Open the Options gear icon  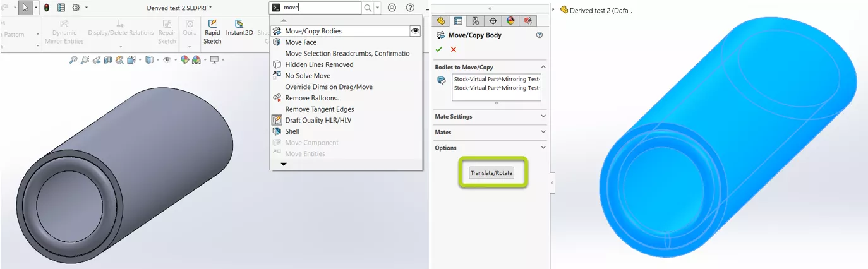(x=76, y=8)
